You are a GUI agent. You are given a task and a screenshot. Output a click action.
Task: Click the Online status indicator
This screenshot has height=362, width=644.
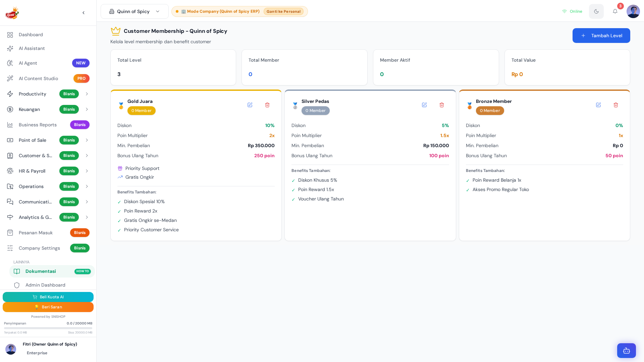click(572, 11)
